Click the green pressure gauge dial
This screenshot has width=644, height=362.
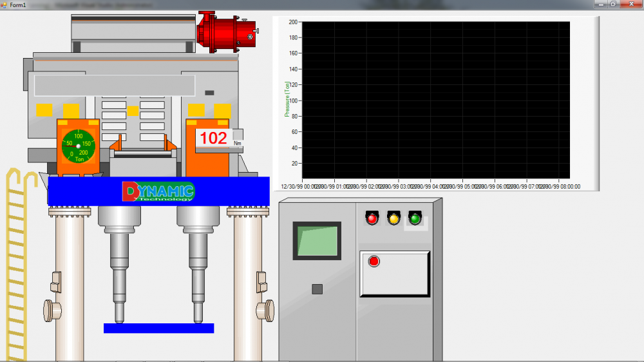(x=79, y=146)
